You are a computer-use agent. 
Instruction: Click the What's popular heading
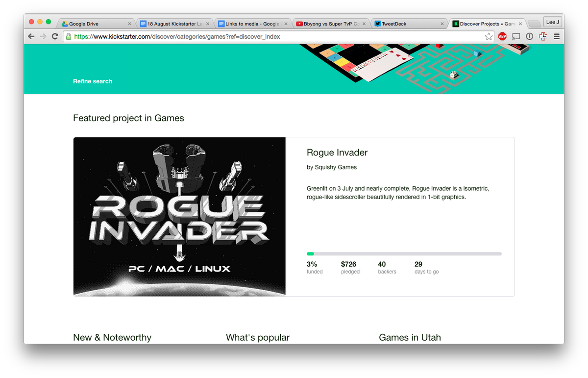(258, 337)
